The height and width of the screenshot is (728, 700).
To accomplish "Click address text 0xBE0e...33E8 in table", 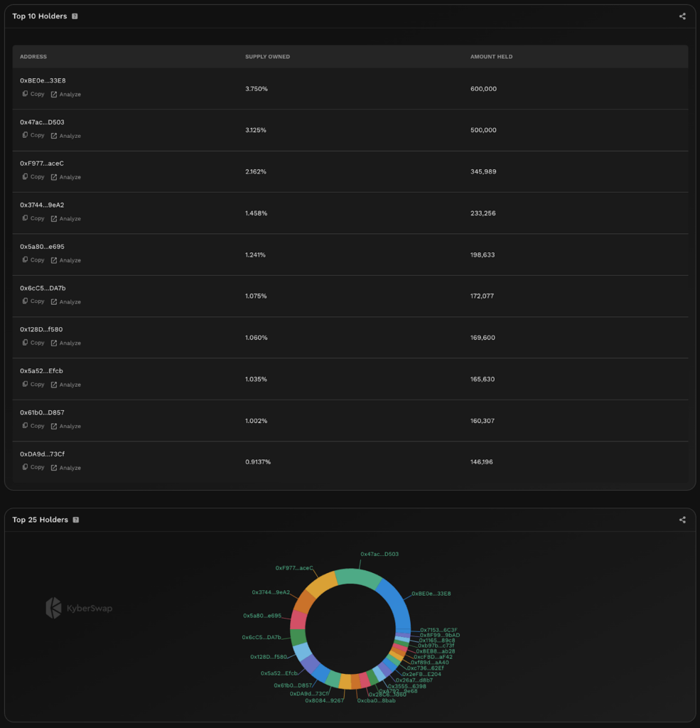I will [x=43, y=80].
